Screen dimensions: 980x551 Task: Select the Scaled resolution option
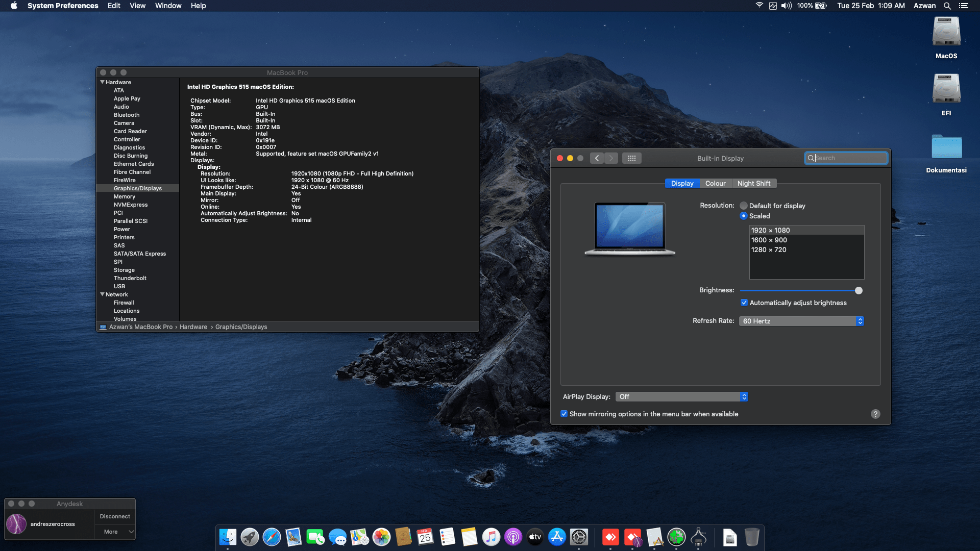tap(744, 216)
